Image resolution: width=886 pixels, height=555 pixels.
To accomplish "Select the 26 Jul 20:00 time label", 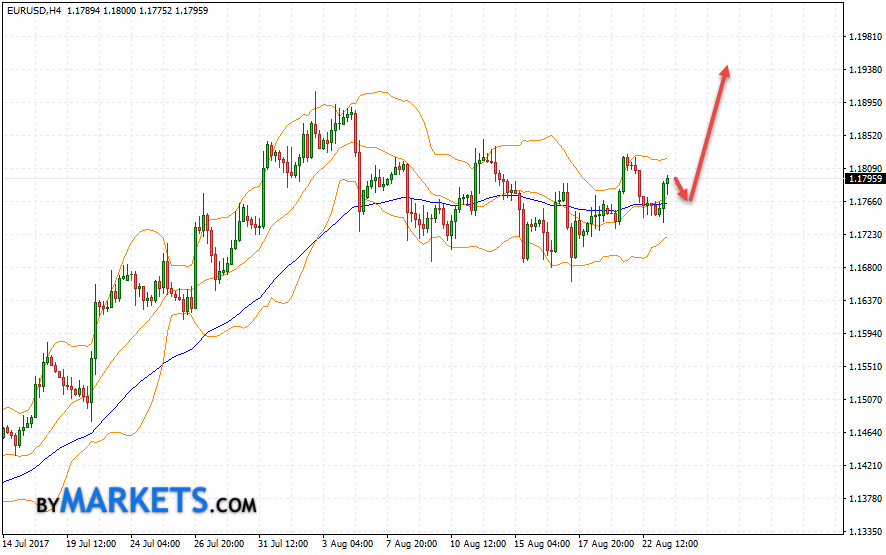I will pos(221,544).
